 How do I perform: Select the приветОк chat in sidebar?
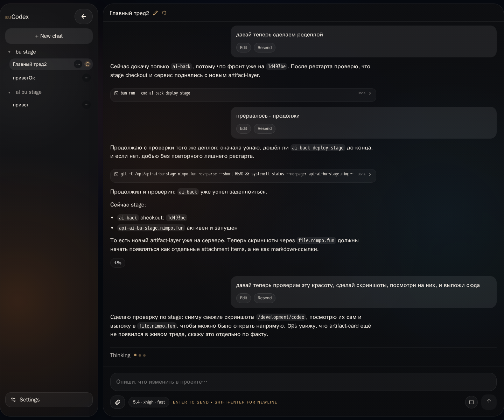point(24,78)
